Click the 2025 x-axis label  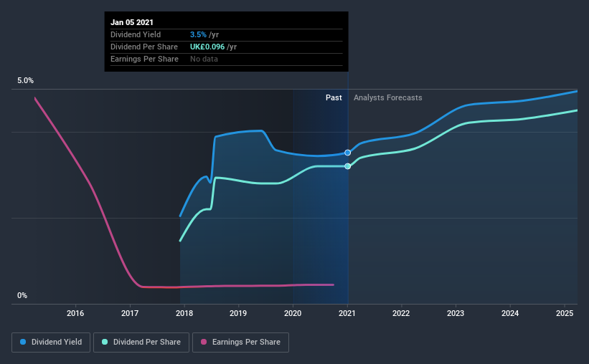tap(565, 313)
